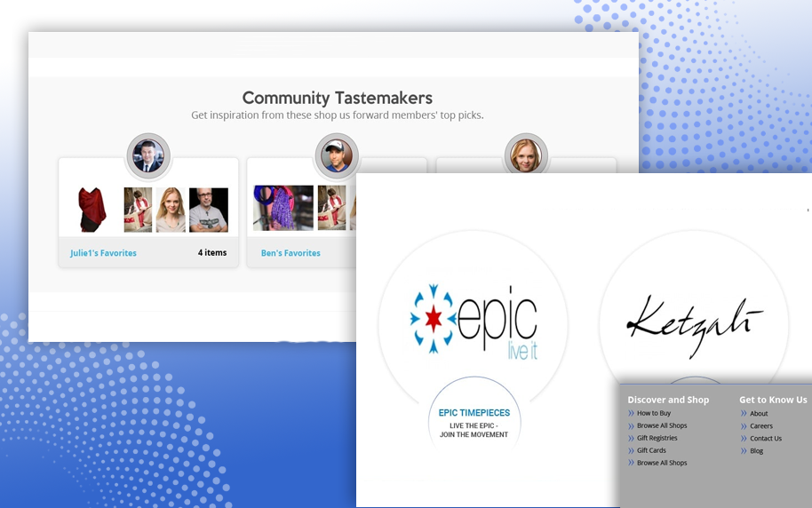
Task: Open Ben's Favorites link
Action: point(291,253)
